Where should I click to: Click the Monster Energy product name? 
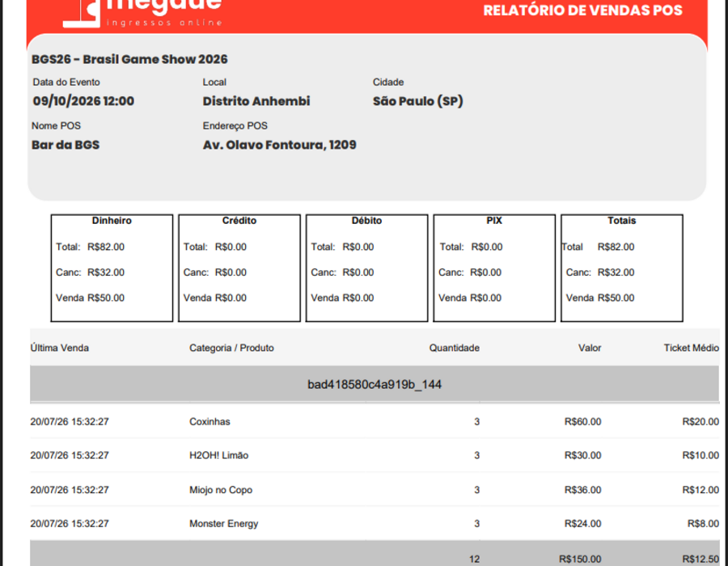point(224,524)
